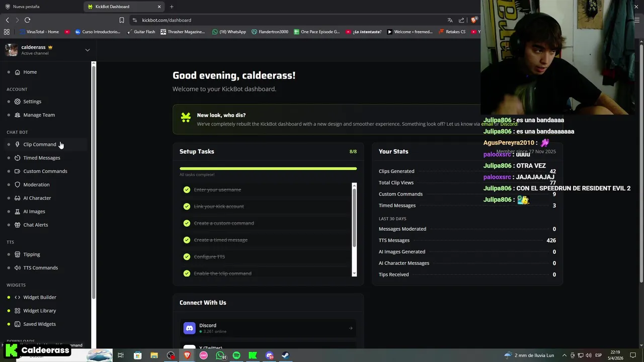Click the Discord logo icon
Viewport: 644px width, 362px height.
189,328
